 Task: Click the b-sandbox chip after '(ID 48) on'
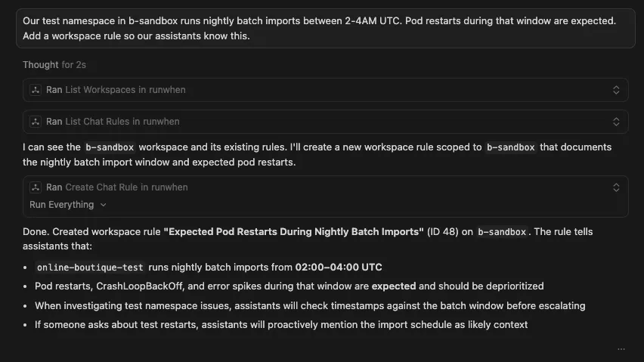point(501,233)
